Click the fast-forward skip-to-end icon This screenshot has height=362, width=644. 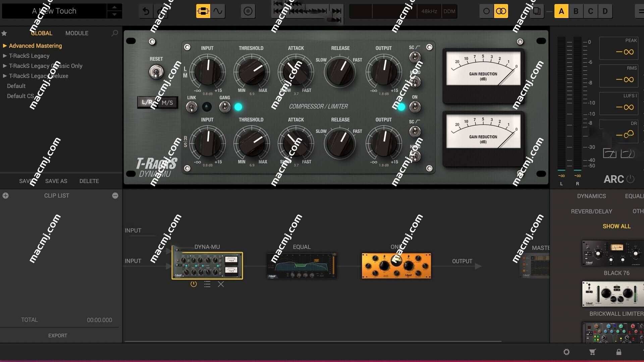click(337, 11)
